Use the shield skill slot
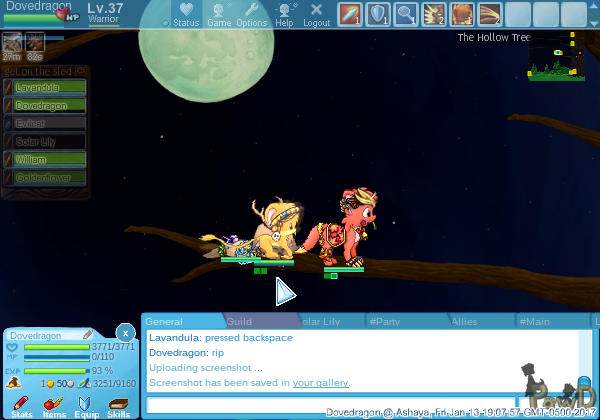Image resolution: width=600 pixels, height=420 pixels. [x=377, y=14]
